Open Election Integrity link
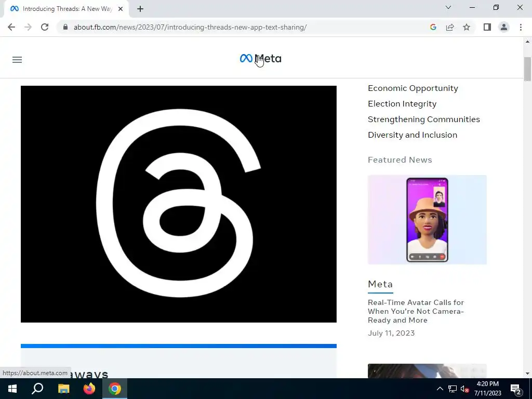Image resolution: width=532 pixels, height=399 pixels. point(402,104)
